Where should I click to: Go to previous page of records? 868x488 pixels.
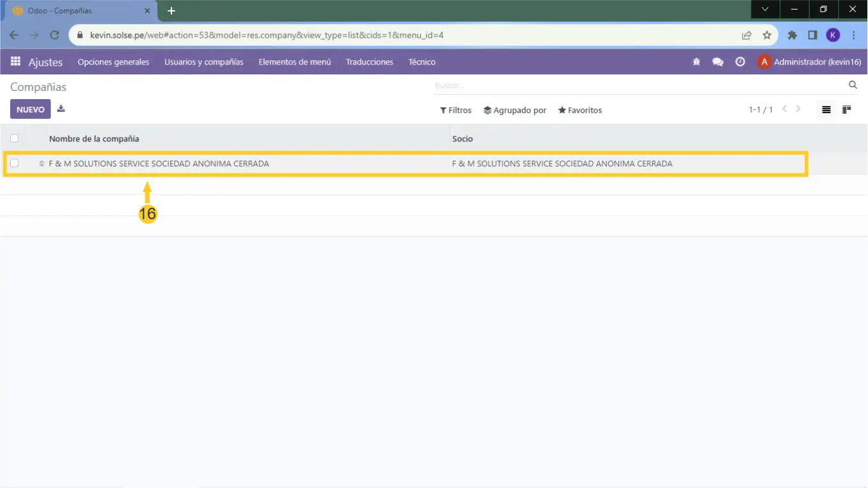785,109
